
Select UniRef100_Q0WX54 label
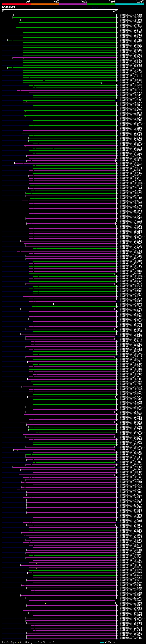click(x=131, y=65)
